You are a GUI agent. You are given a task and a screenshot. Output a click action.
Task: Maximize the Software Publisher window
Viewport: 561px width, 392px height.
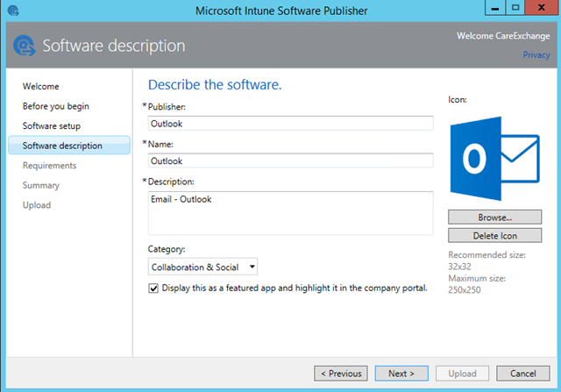(x=515, y=8)
